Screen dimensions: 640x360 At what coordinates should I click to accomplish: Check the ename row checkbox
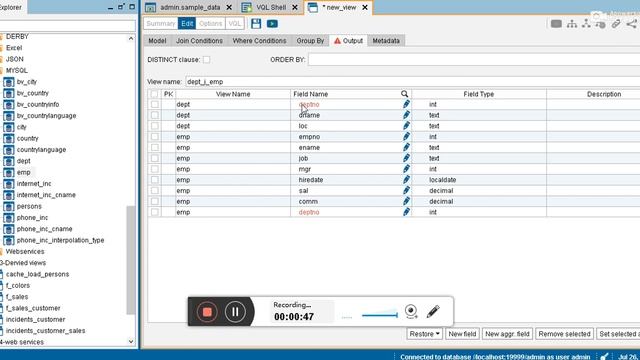pyautogui.click(x=155, y=147)
